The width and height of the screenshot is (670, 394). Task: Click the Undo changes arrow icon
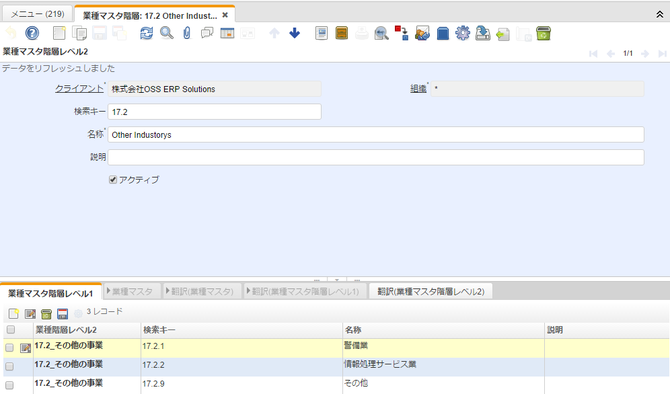pyautogui.click(x=11, y=33)
